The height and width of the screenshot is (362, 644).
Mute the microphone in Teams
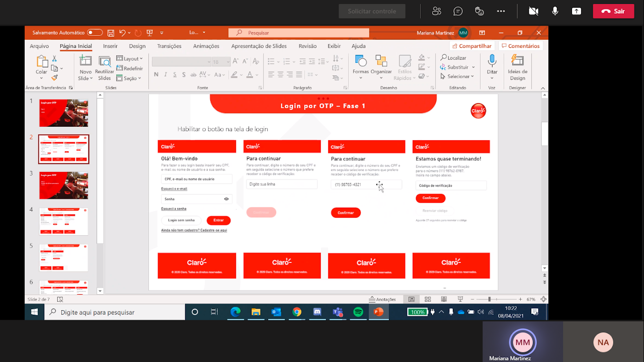[x=555, y=11]
